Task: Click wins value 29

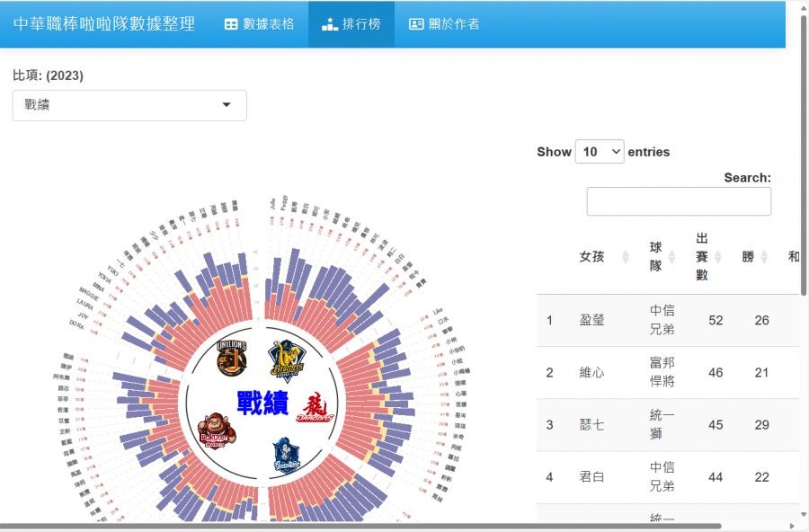Action: click(x=762, y=425)
